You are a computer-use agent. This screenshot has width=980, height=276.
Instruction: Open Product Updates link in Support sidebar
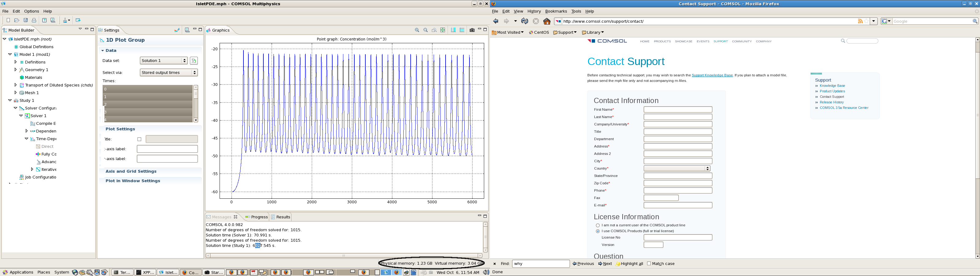coord(832,91)
